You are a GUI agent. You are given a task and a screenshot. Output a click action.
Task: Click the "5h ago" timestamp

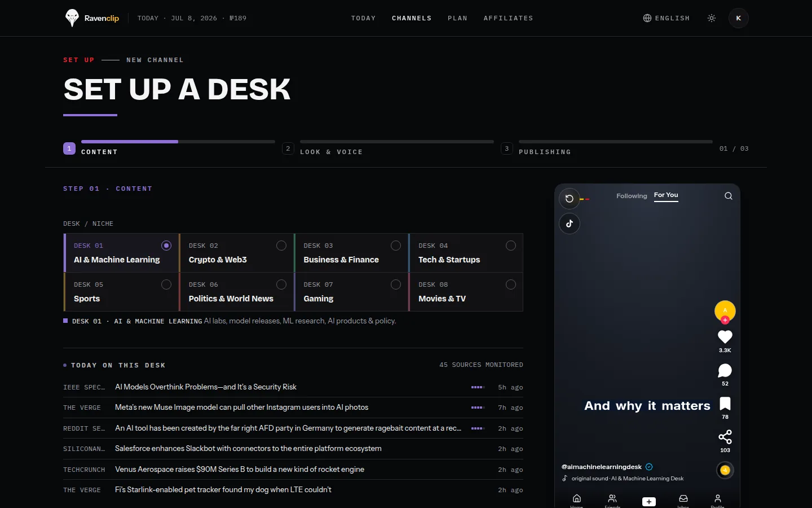[x=510, y=387]
